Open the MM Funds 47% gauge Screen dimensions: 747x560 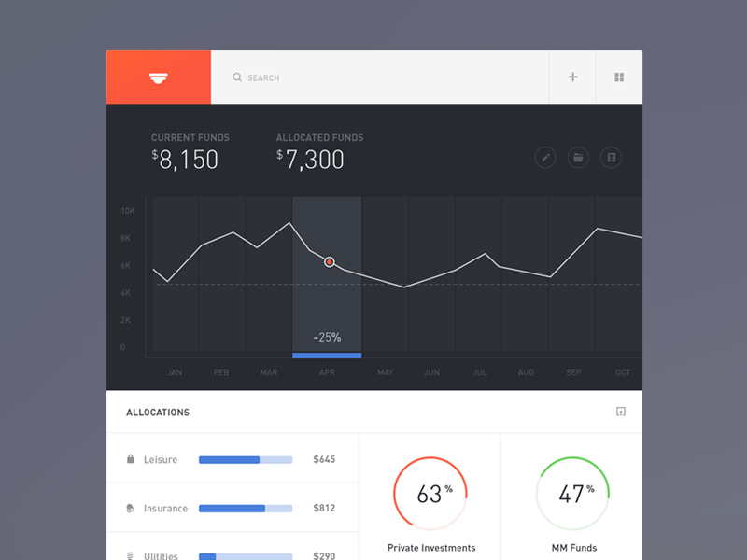click(x=572, y=494)
